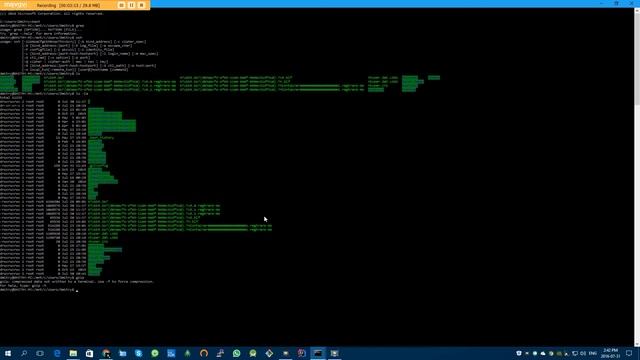
Task: Open the yellow diamond taskbar app
Action: [269, 353]
